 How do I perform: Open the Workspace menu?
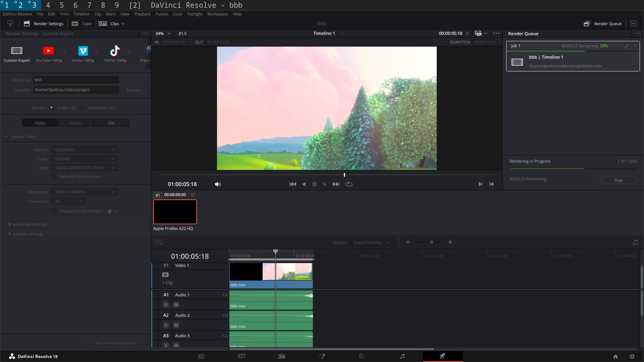(x=217, y=14)
